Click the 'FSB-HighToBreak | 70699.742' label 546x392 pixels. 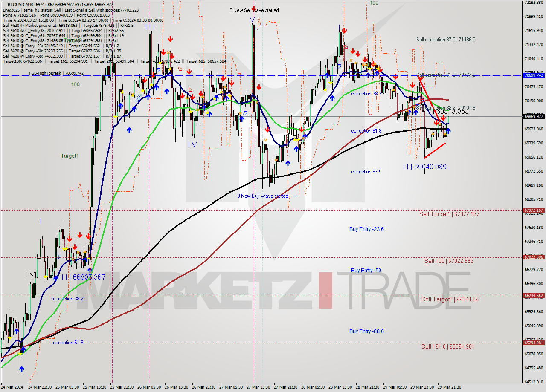(56, 73)
